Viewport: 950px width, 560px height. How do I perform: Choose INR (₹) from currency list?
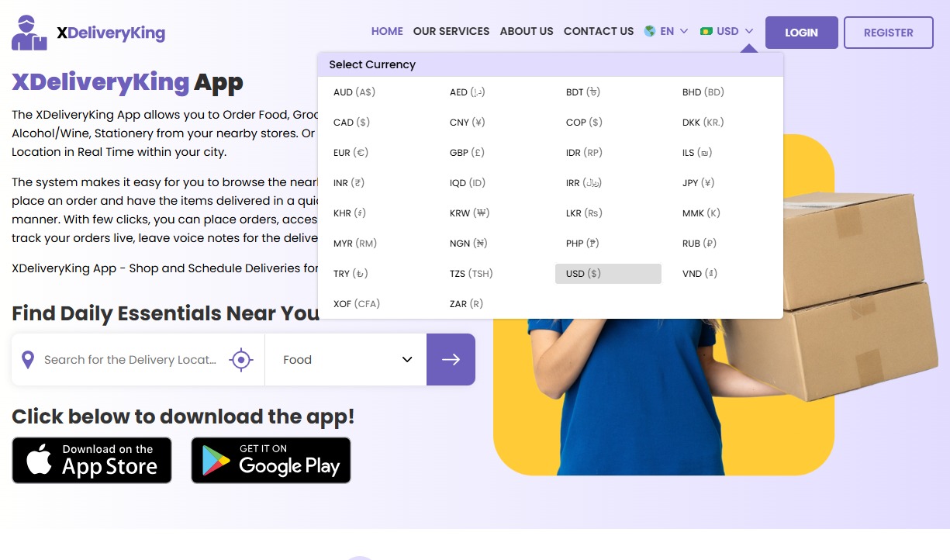[348, 183]
